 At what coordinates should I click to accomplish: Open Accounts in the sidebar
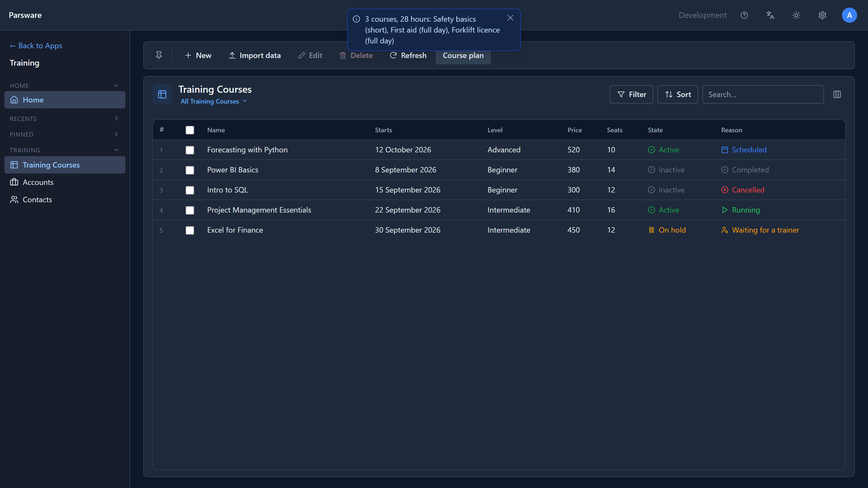tap(65, 182)
